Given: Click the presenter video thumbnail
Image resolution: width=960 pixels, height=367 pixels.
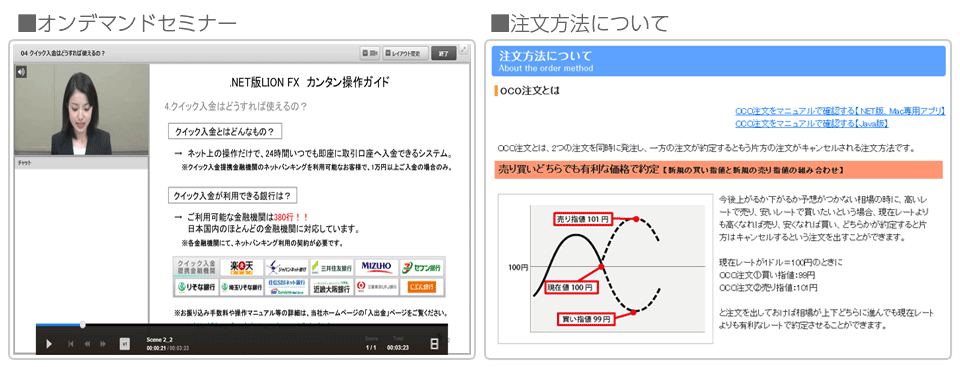Looking at the screenshot, I should point(81,110).
